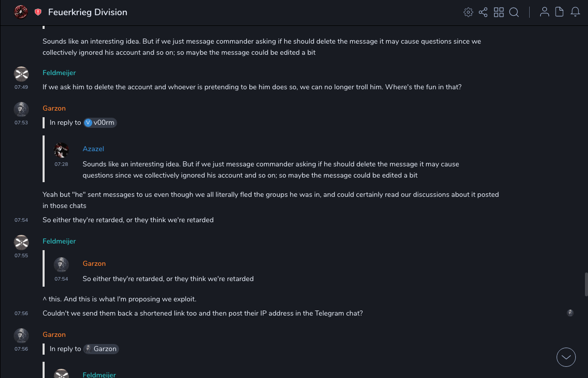Open room settings via the gear icon
The height and width of the screenshot is (378, 588).
pyautogui.click(x=468, y=12)
